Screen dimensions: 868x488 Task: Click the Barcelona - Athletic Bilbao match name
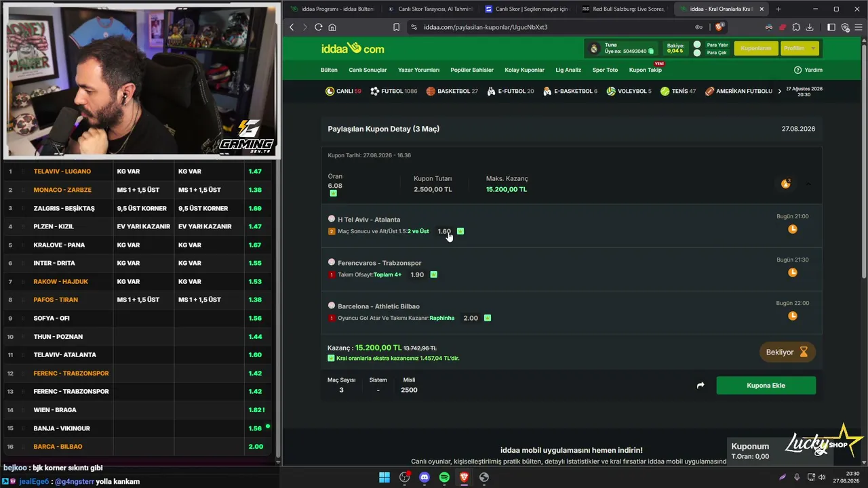[x=378, y=306]
